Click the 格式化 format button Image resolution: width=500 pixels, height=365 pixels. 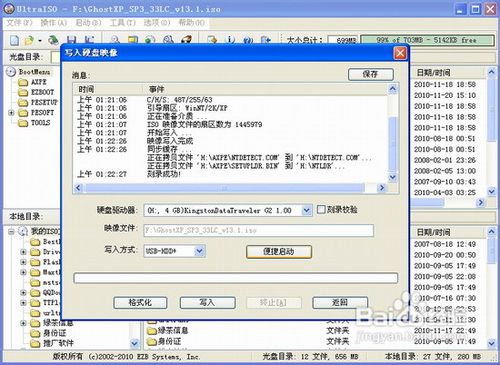140,303
